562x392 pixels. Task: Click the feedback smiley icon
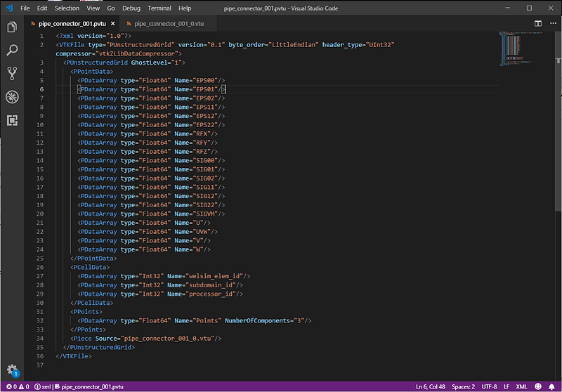pyautogui.click(x=537, y=386)
